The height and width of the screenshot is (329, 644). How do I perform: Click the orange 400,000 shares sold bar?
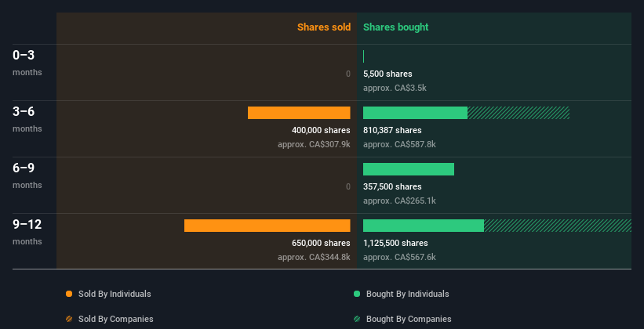tap(299, 113)
